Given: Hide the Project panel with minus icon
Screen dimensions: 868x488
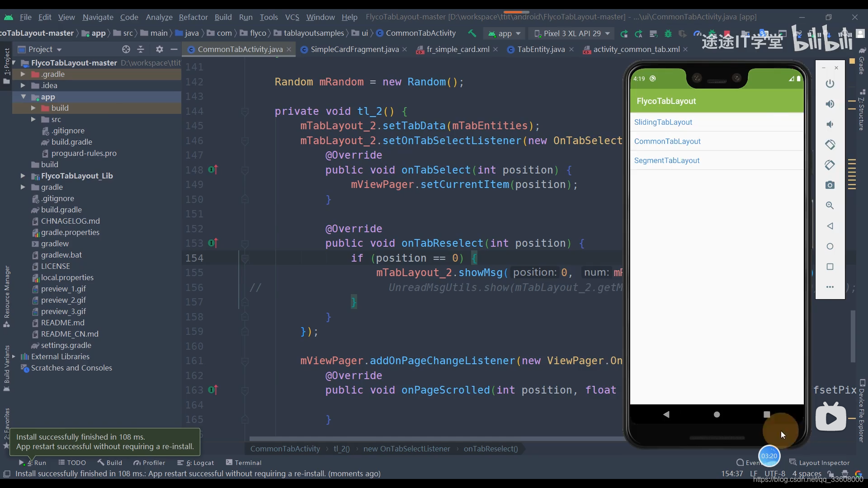Looking at the screenshot, I should click(x=174, y=49).
